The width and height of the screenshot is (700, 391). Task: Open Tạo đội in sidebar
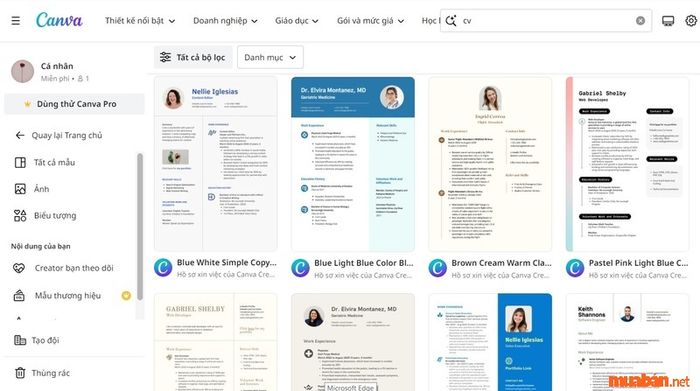pos(45,340)
